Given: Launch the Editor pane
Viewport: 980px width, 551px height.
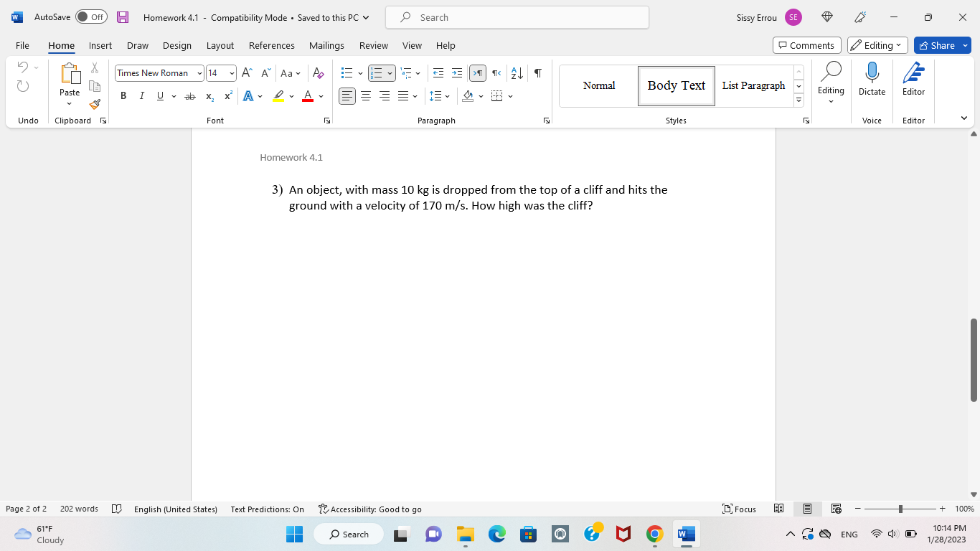Looking at the screenshot, I should (913, 79).
